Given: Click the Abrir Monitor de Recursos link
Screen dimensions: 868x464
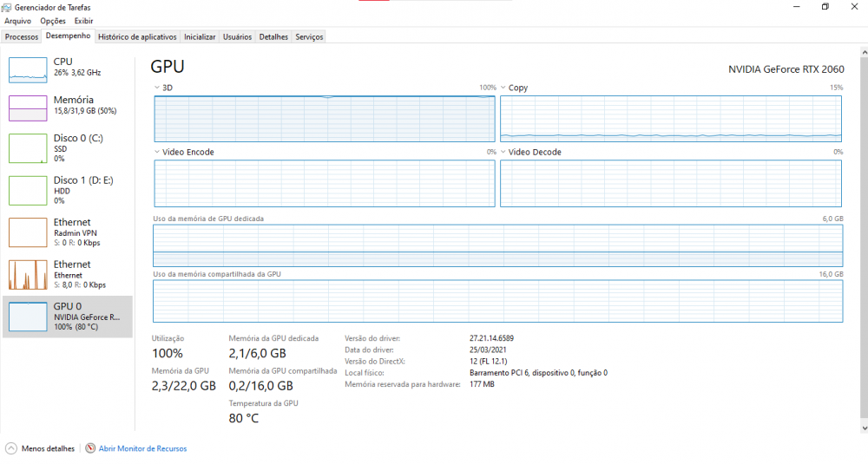Looking at the screenshot, I should [x=142, y=448].
